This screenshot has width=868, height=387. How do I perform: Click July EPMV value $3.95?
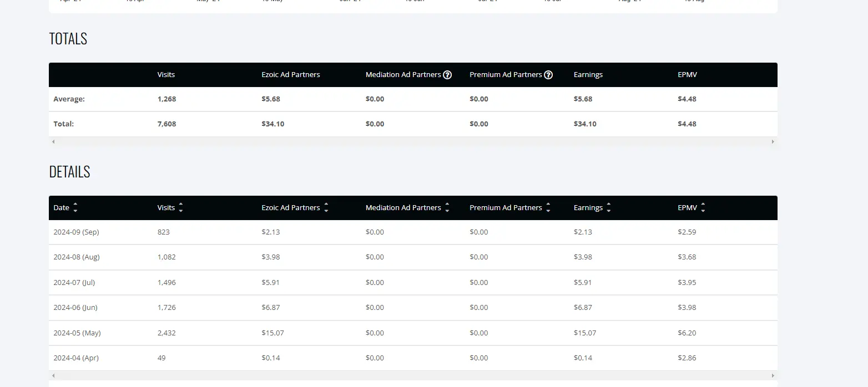687,283
